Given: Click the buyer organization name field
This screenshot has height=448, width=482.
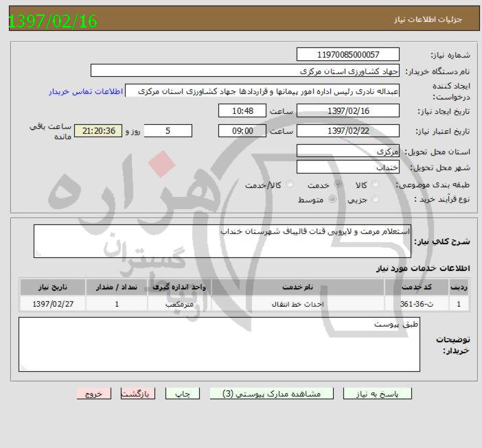Looking at the screenshot, I should pos(245,71).
